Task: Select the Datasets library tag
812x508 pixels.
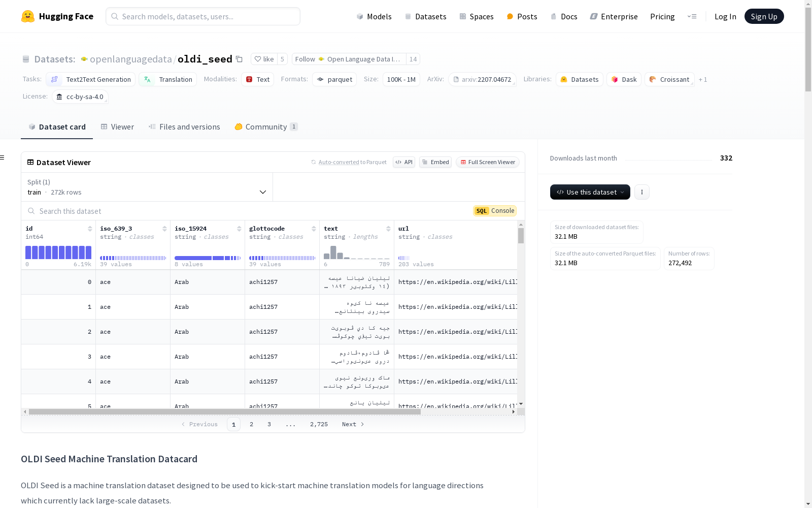Action: point(580,79)
